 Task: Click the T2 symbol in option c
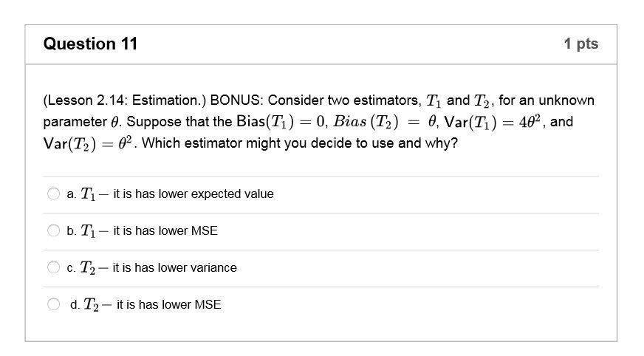click(87, 267)
